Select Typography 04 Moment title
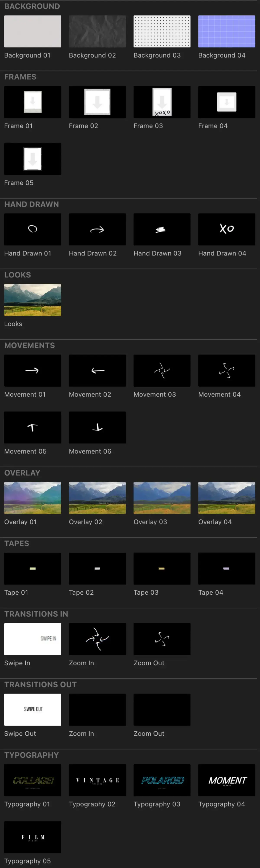 click(x=227, y=780)
